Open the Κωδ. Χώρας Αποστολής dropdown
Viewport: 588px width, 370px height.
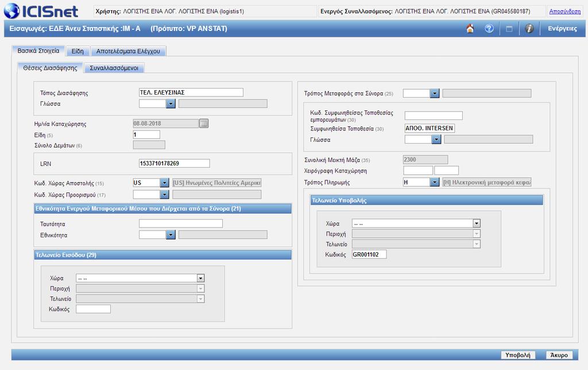(x=164, y=183)
